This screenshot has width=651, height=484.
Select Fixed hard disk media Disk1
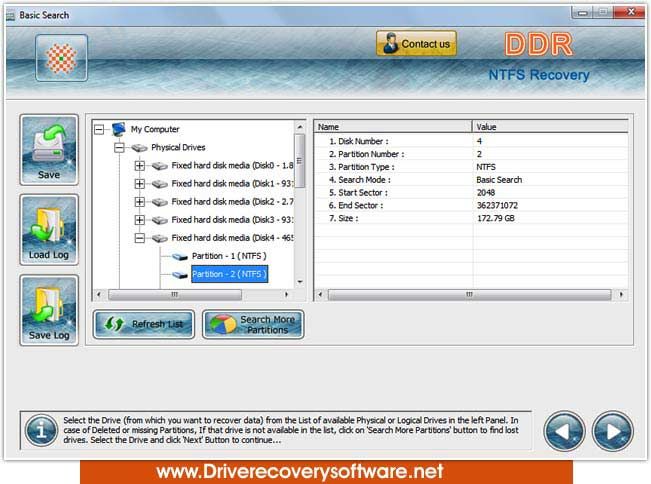click(232, 183)
